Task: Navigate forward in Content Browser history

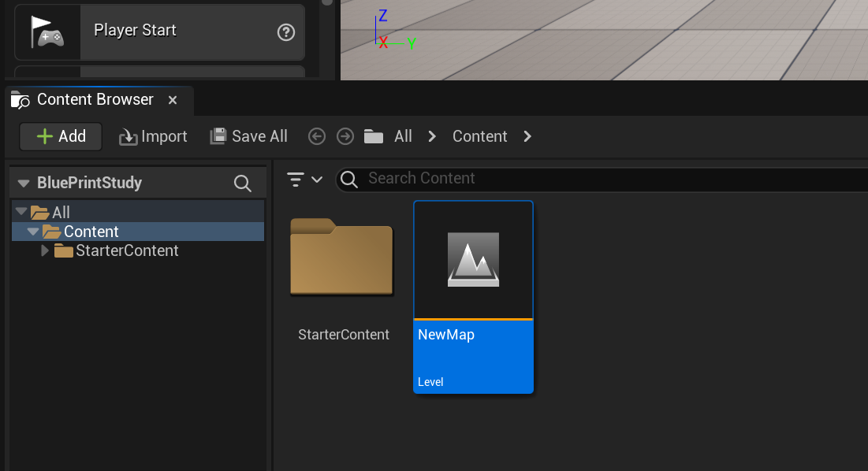Action: pyautogui.click(x=345, y=136)
